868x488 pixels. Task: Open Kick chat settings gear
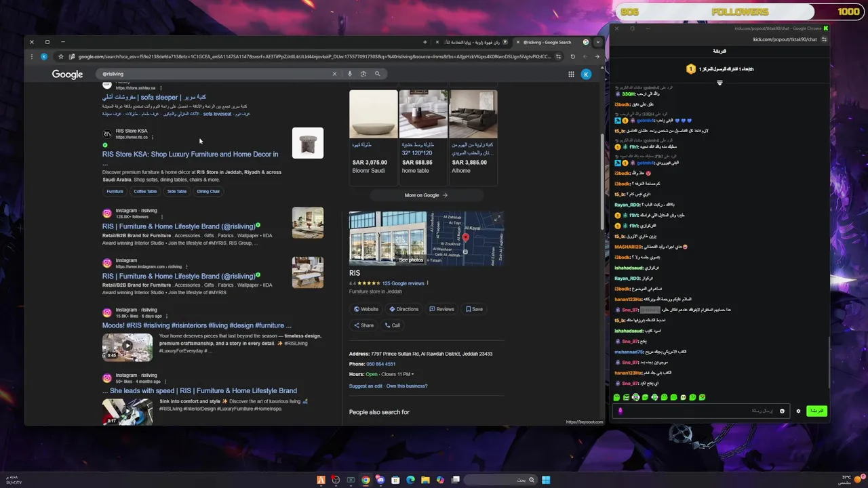pyautogui.click(x=798, y=411)
